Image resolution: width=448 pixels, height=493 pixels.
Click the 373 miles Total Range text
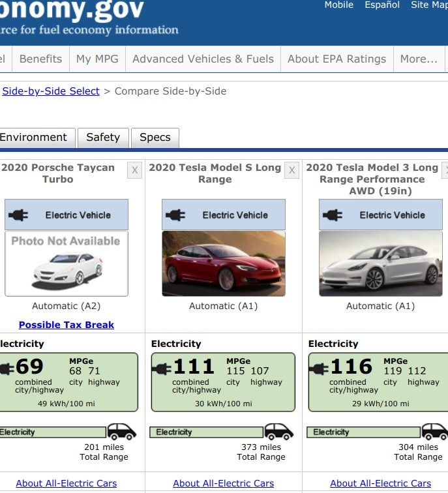261,452
